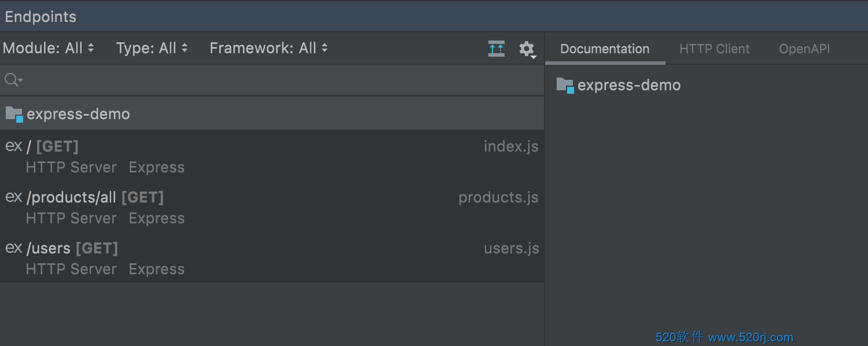
Task: Click the Express icon beside /products/all
Action: click(14, 197)
